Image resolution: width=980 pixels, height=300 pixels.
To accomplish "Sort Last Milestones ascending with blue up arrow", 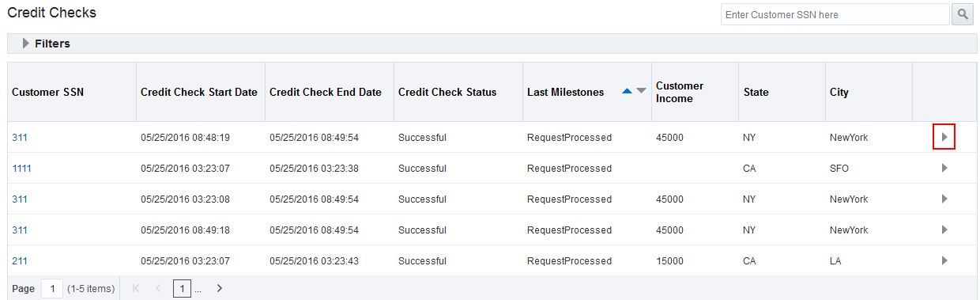I will coord(628,92).
